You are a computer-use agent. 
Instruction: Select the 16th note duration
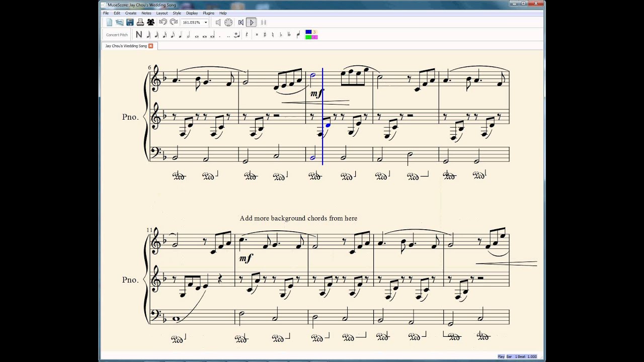tap(165, 35)
